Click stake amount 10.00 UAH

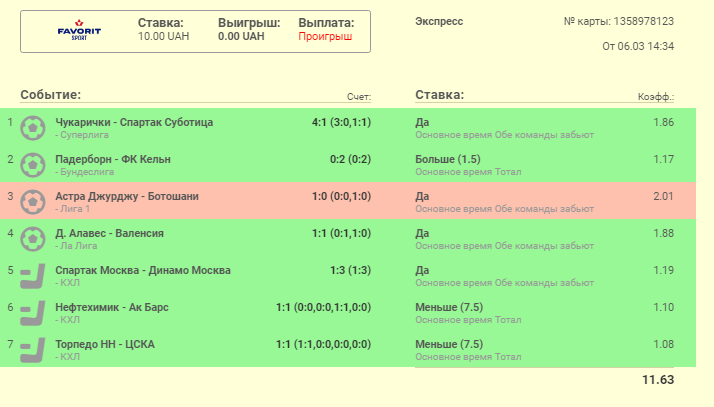tap(163, 36)
